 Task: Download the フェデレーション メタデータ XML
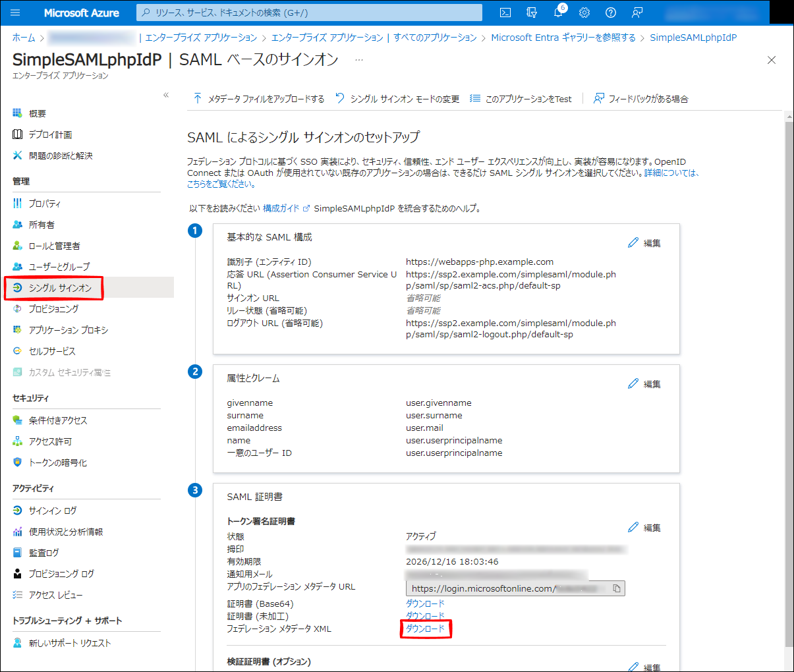pyautogui.click(x=425, y=629)
